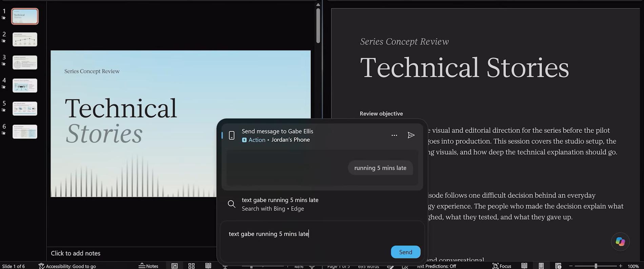644x269 pixels.
Task: Select slide 4 thumbnail
Action: pyautogui.click(x=25, y=85)
